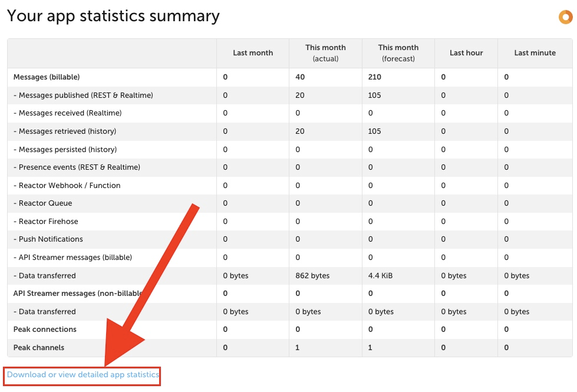This screenshot has width=577, height=392.
Task: Click the This month (forecast) column header
Action: pos(398,53)
